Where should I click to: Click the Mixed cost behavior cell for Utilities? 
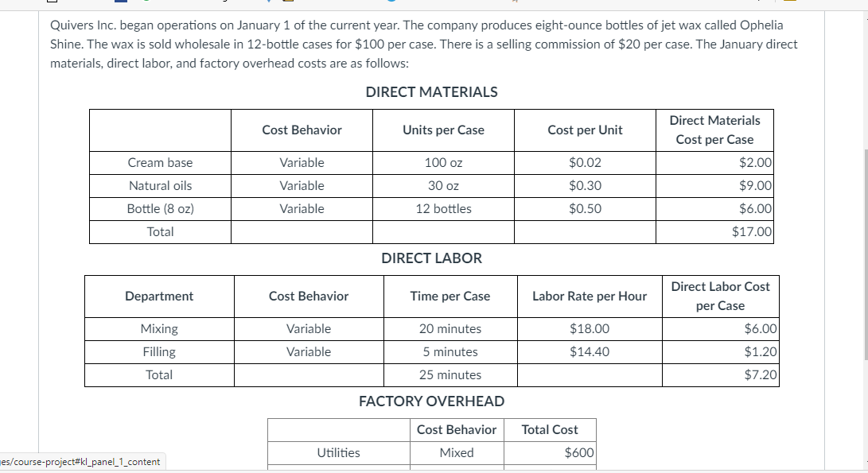point(456,452)
